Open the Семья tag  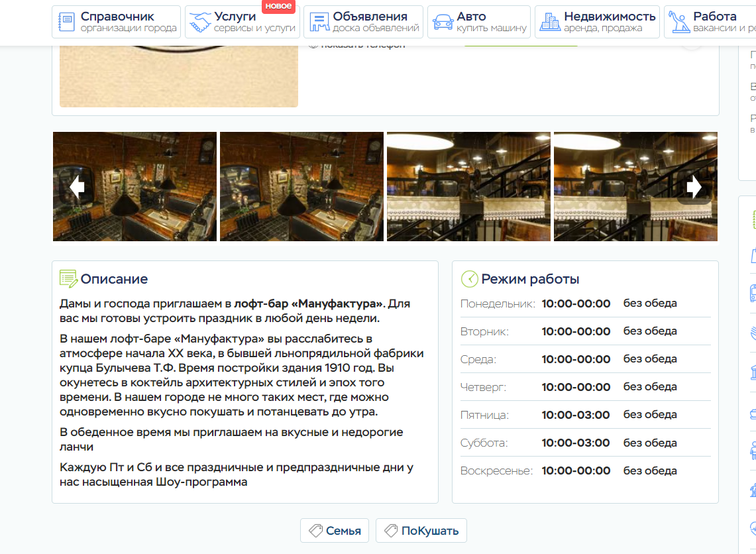(335, 531)
